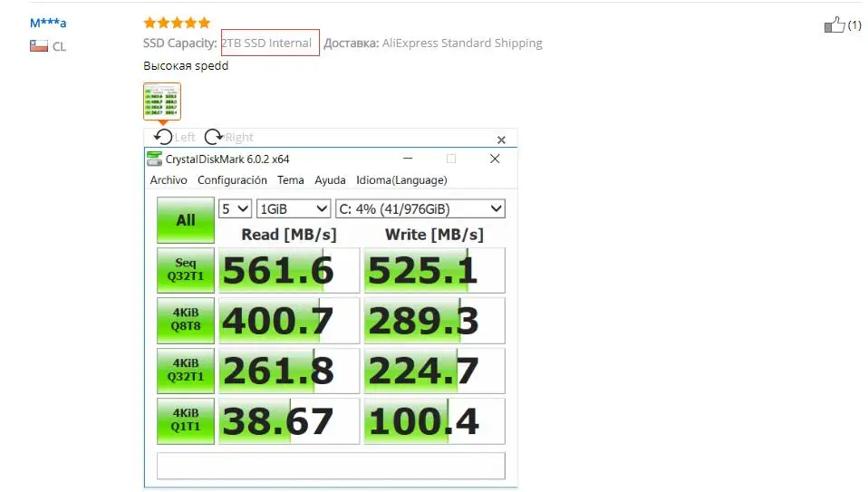Open the test count dropdown showing 5

236,208
